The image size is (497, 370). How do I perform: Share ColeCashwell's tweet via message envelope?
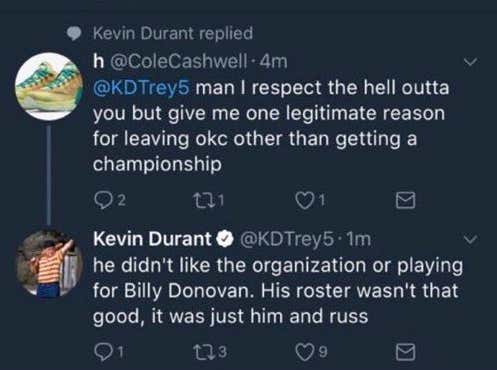[x=405, y=201]
